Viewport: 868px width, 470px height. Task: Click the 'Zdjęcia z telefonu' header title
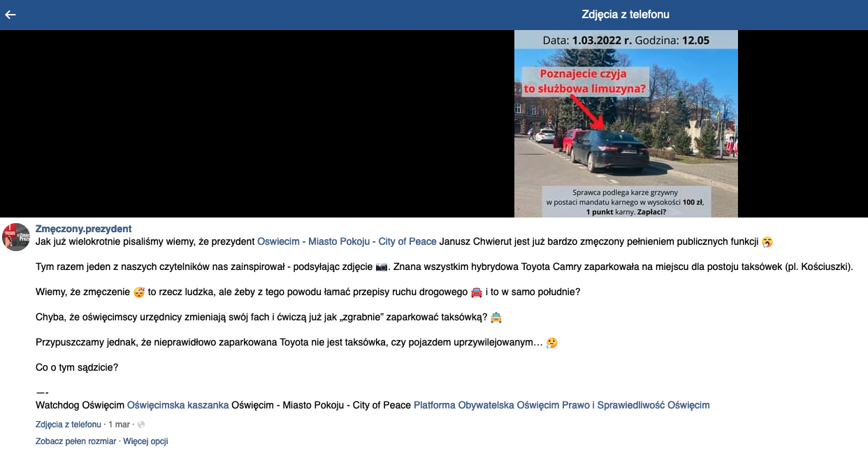[625, 14]
